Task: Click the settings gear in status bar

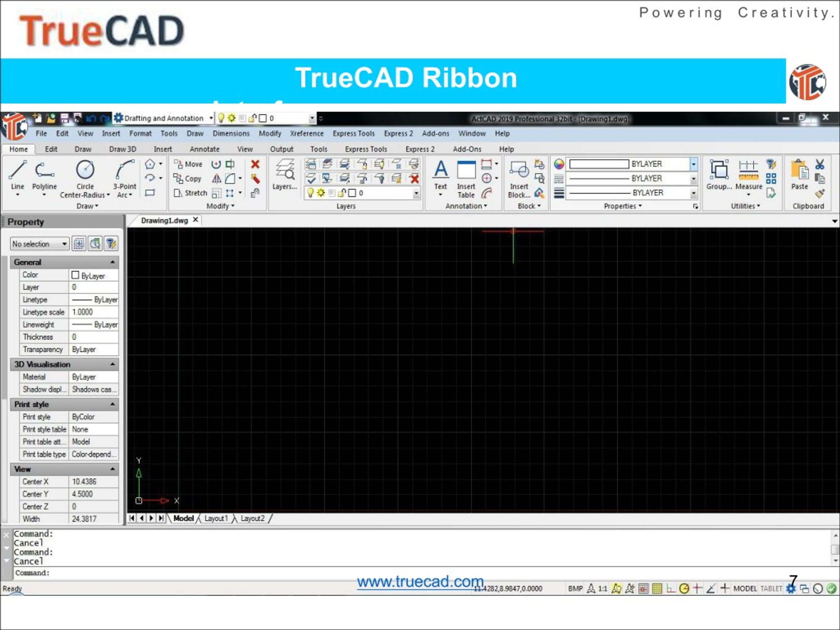Action: point(791,589)
